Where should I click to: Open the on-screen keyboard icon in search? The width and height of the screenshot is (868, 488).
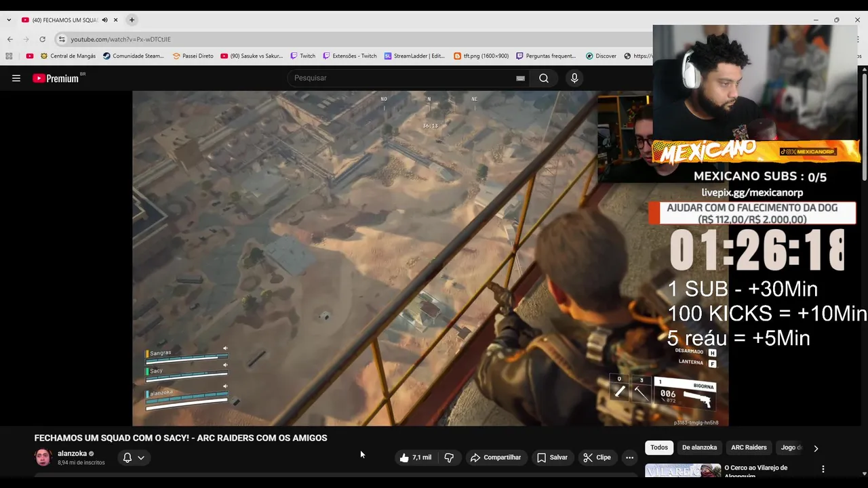(520, 78)
